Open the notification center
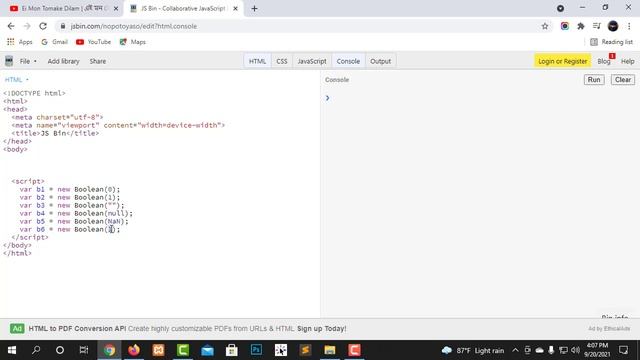Viewport: 640px width, 360px height. (x=623, y=350)
